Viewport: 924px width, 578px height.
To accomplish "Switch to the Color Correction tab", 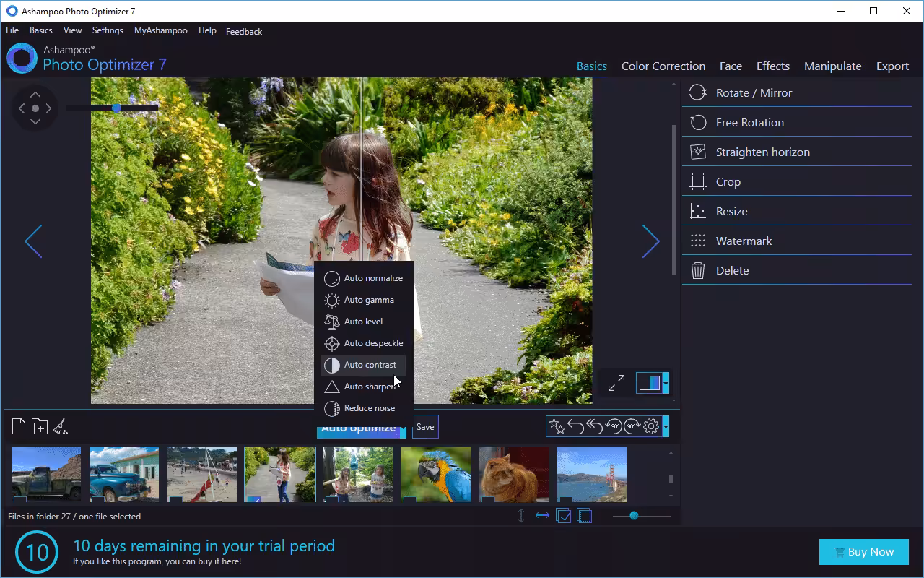I will [x=663, y=66].
